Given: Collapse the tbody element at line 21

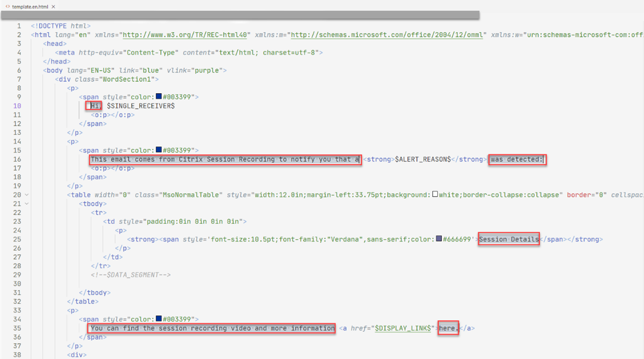Looking at the screenshot, I should [x=26, y=203].
